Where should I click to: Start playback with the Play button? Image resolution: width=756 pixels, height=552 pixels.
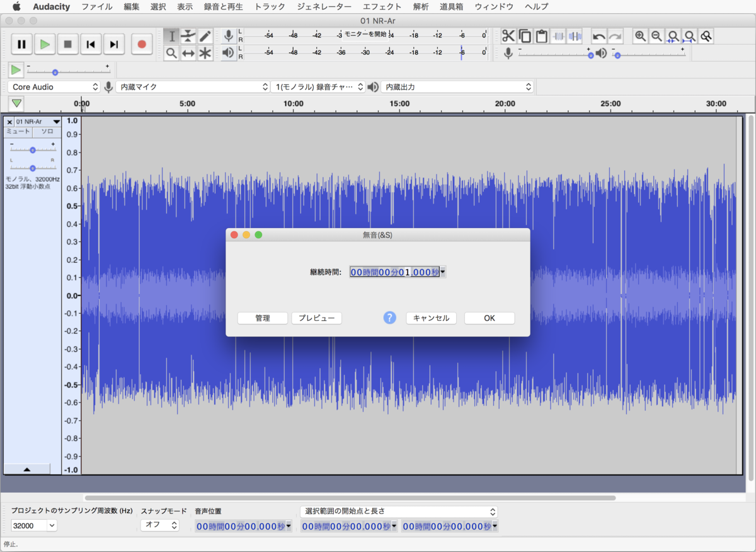45,44
